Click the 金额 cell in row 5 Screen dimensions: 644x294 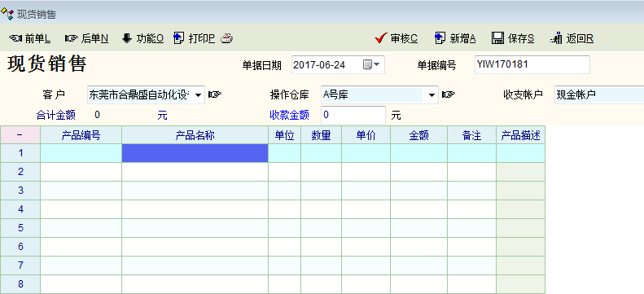419,228
